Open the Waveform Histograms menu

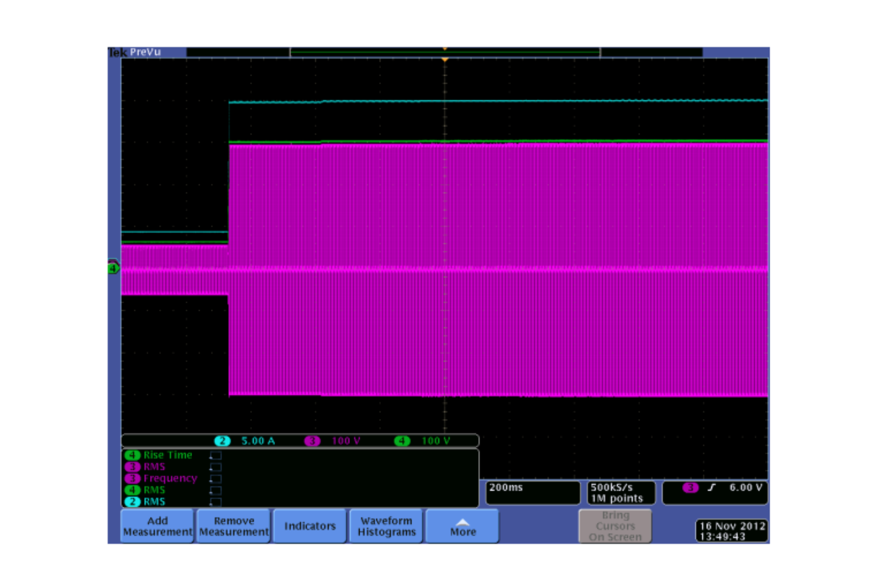pos(386,526)
